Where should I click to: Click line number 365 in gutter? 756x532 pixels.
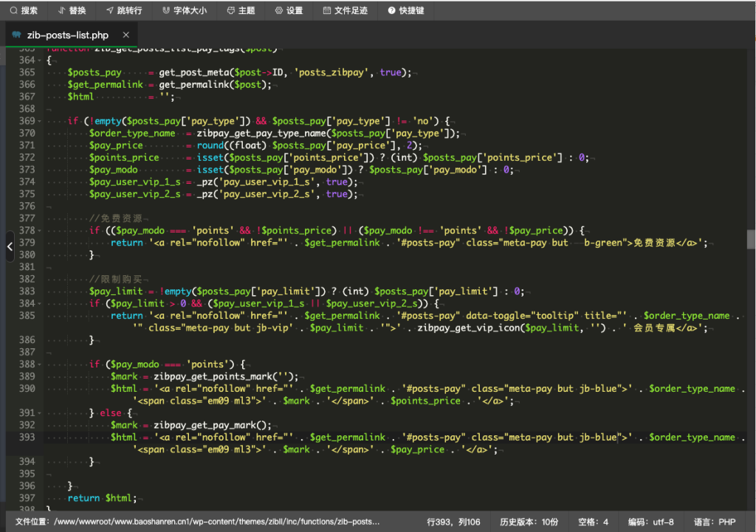27,72
